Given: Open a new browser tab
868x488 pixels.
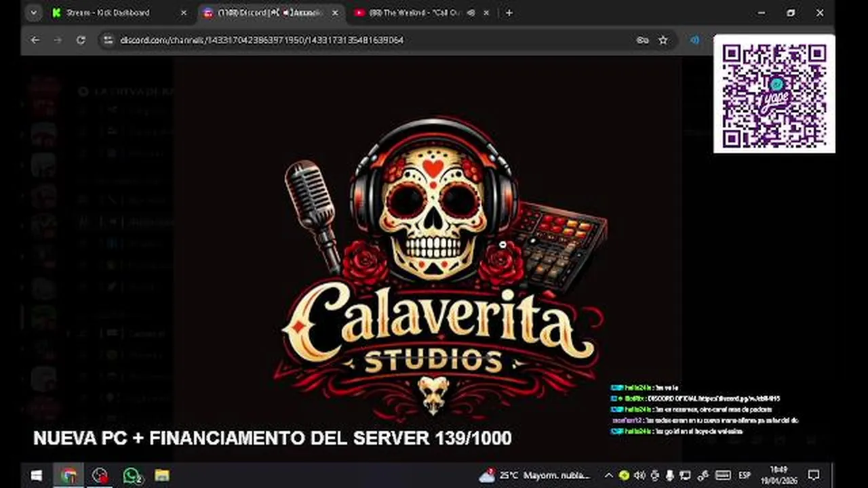Looking at the screenshot, I should [509, 13].
